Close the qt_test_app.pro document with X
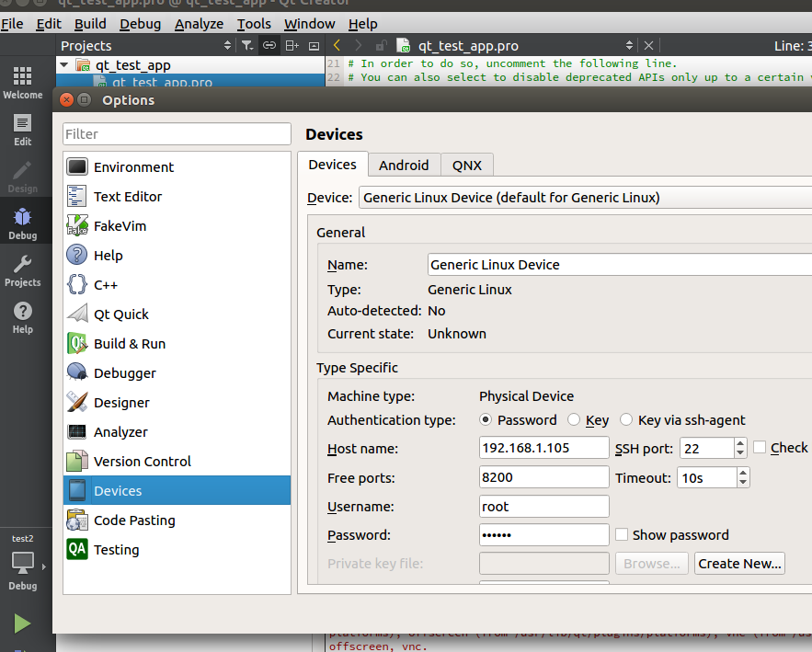This screenshot has height=652, width=812. click(648, 46)
